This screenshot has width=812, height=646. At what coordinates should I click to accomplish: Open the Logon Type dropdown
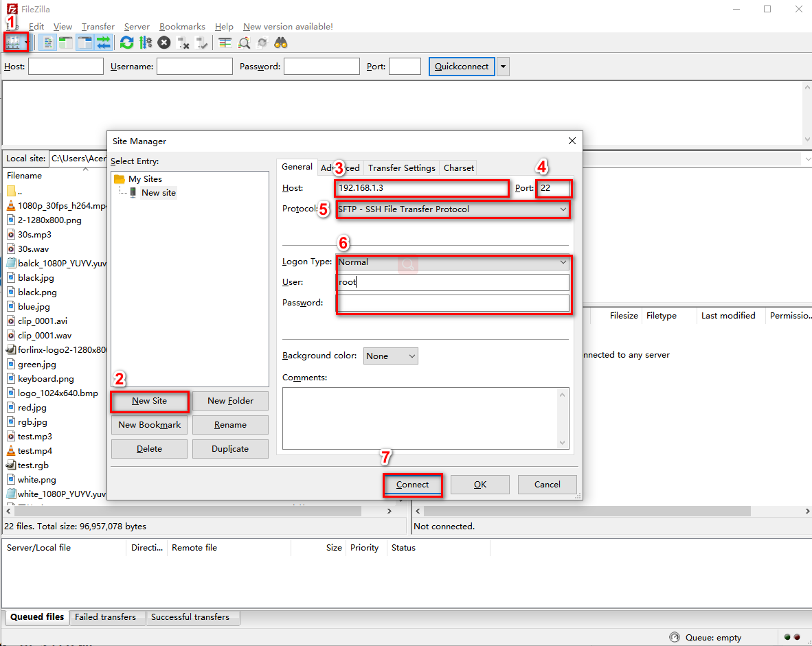[453, 262]
